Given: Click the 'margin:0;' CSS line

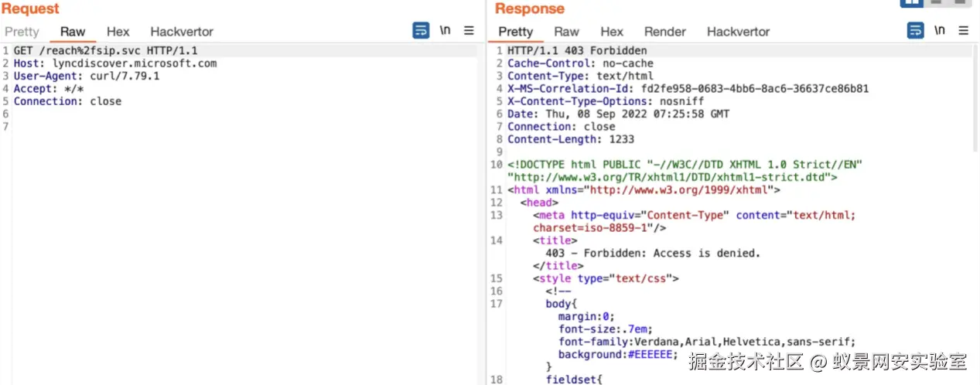Looking at the screenshot, I should [x=586, y=316].
